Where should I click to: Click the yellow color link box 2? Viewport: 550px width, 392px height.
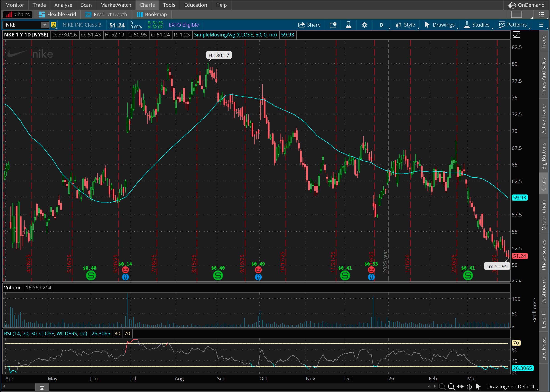53,25
